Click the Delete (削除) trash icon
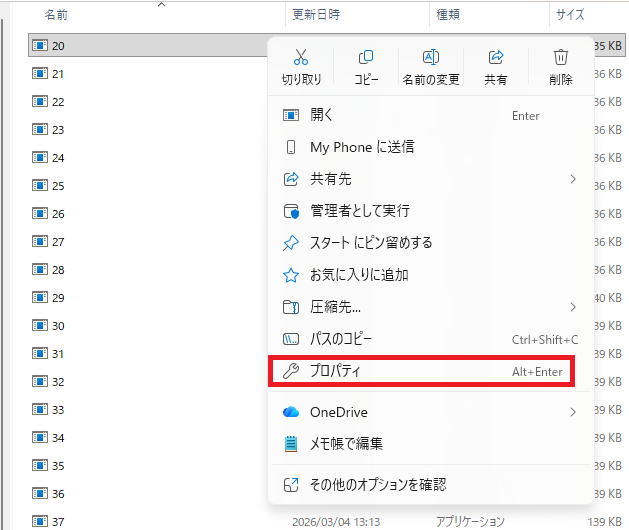 [560, 58]
